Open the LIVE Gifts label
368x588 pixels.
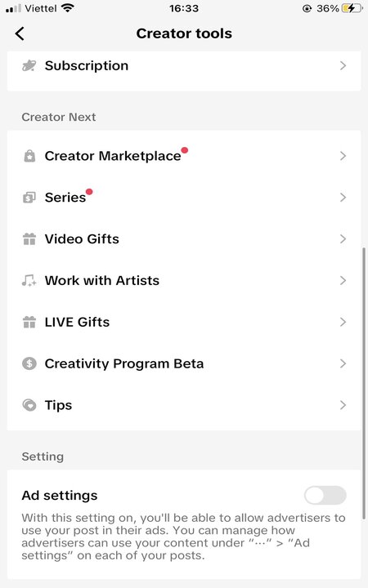click(78, 322)
